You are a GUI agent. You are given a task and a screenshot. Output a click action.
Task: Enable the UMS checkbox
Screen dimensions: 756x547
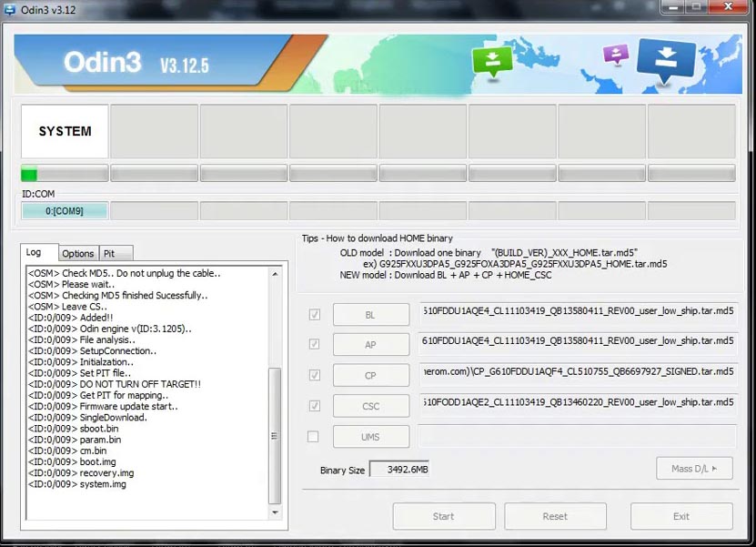point(313,437)
